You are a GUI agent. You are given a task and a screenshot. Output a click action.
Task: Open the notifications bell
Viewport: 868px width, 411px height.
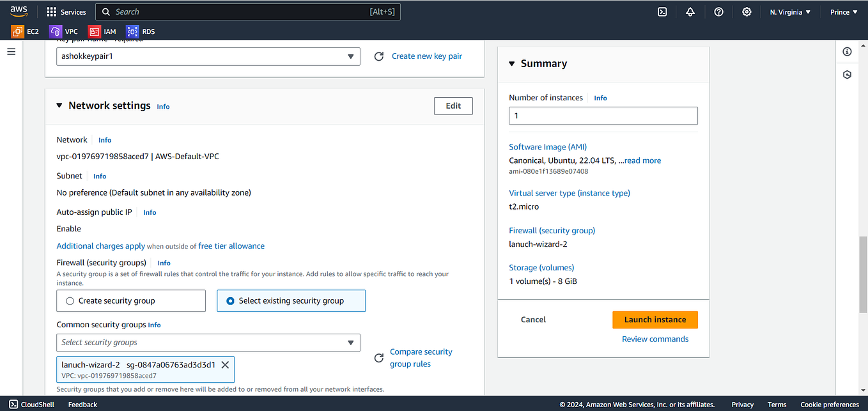click(690, 12)
